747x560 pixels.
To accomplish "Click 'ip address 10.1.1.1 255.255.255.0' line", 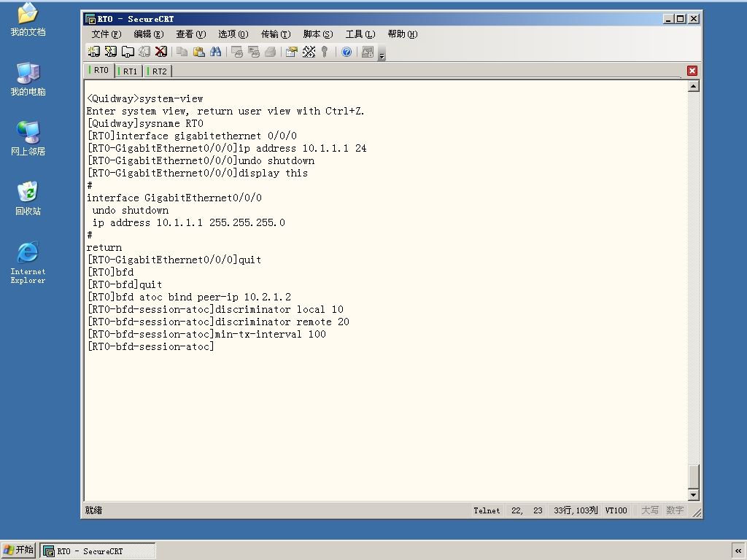I will point(189,223).
